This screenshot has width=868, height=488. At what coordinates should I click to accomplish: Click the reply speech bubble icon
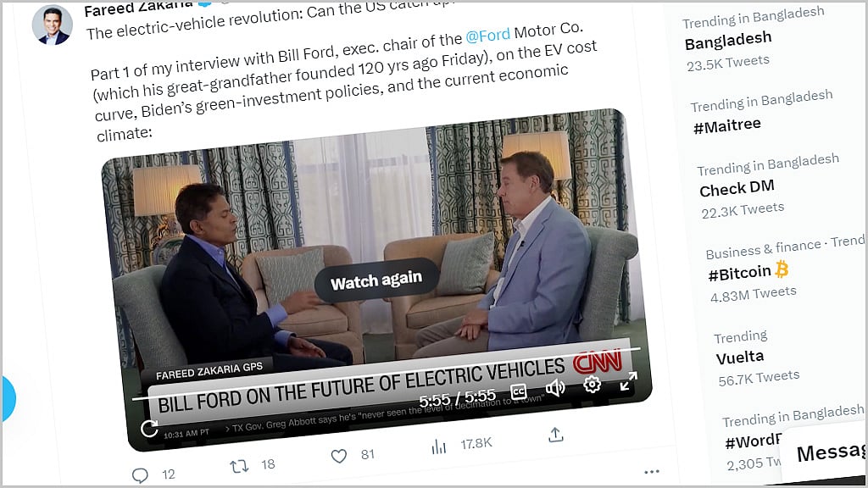pos(140,474)
